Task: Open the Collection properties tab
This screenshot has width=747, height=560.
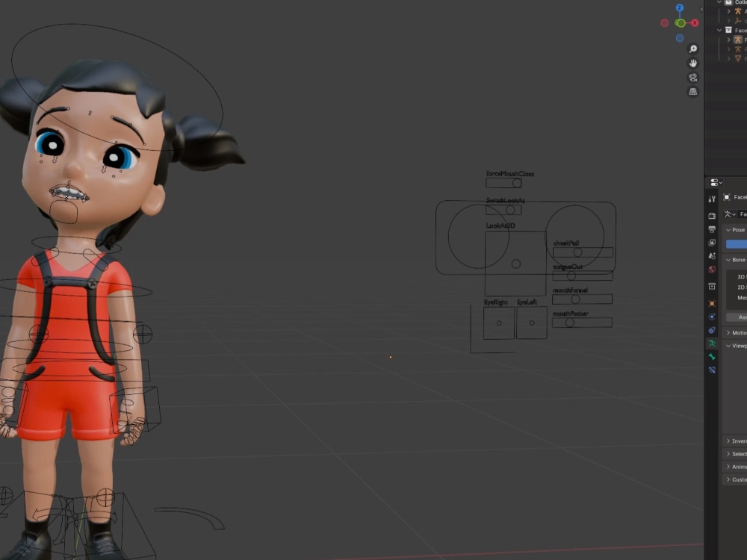Action: point(712,286)
